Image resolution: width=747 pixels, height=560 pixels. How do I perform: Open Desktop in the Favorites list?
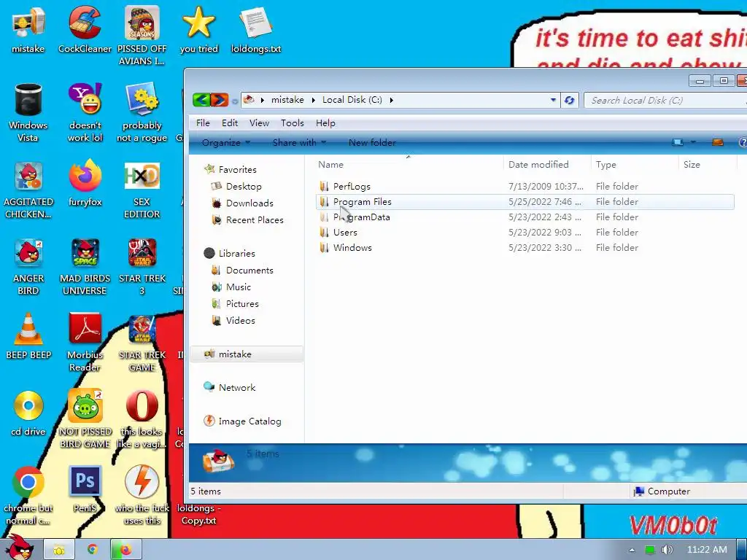pos(237,186)
